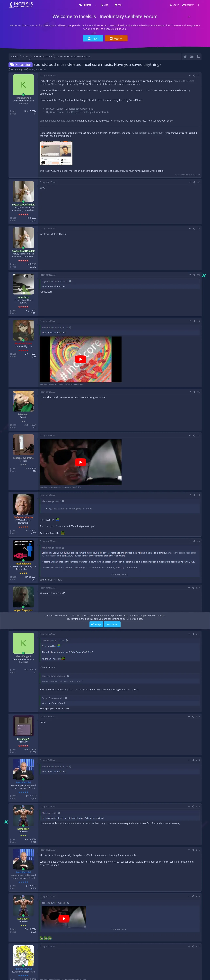
Task: Click jump arrow beside 'Aegon Targaryen said:' in post #11
Action: point(66,698)
